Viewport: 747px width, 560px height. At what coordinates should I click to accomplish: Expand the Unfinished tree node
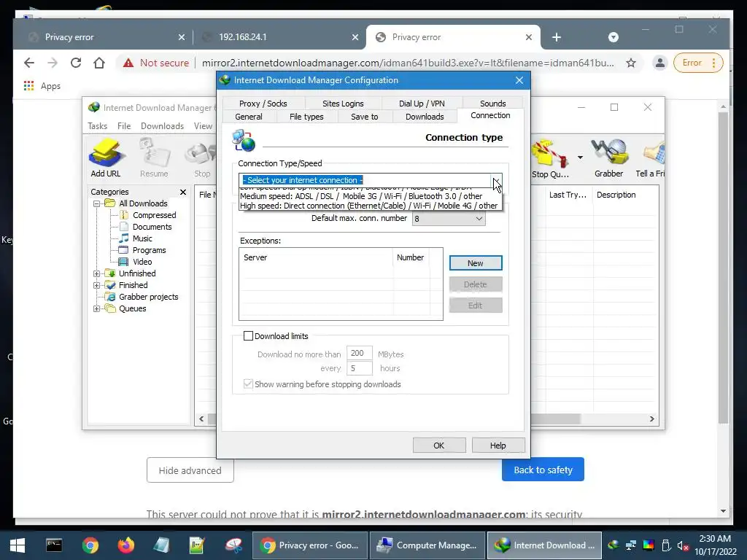97,274
